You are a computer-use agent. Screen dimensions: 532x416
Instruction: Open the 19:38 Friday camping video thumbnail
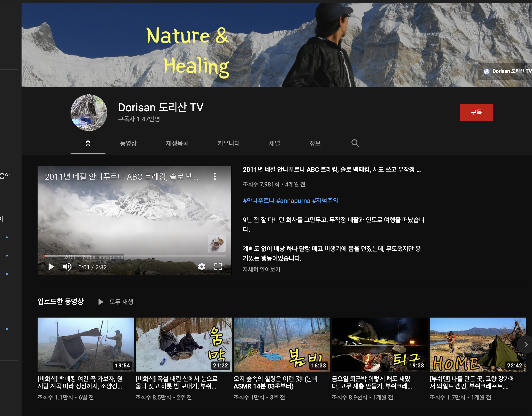380,344
